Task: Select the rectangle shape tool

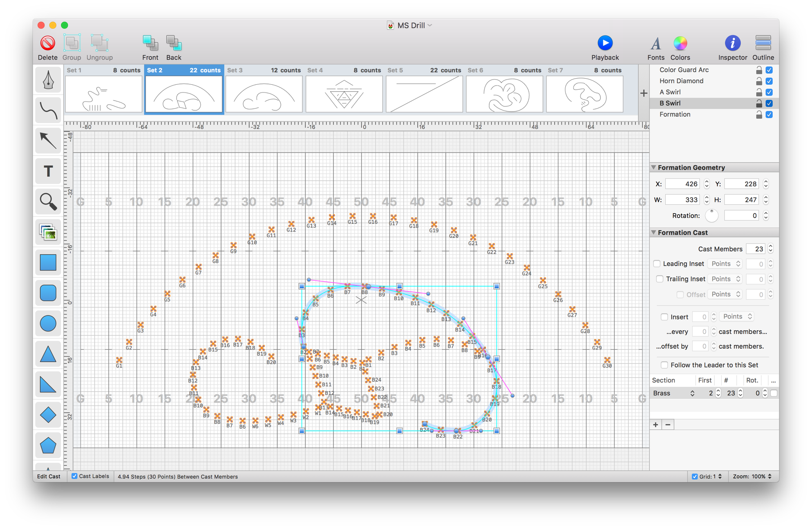Action: pyautogui.click(x=48, y=262)
